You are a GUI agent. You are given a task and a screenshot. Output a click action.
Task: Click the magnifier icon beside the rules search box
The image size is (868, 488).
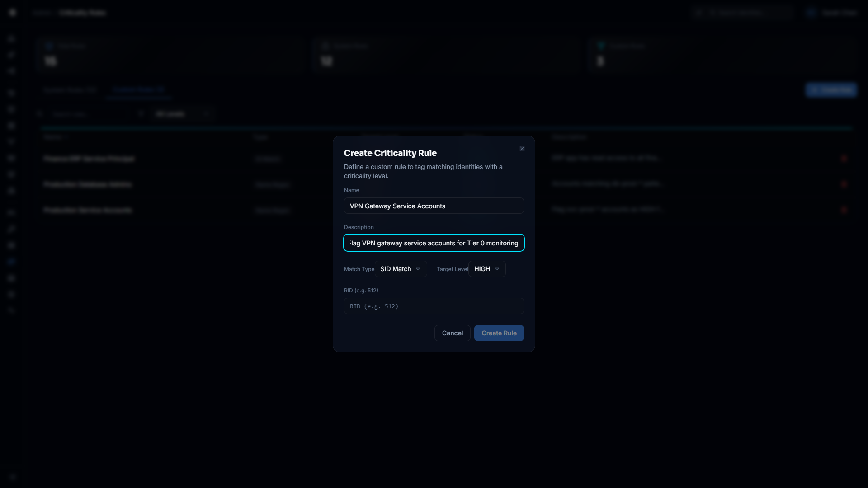pyautogui.click(x=39, y=113)
